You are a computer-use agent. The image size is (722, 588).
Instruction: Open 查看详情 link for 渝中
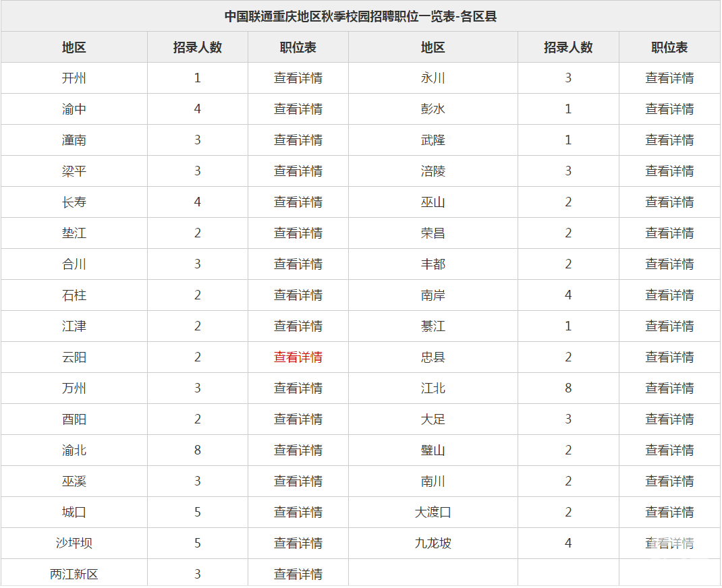point(298,109)
